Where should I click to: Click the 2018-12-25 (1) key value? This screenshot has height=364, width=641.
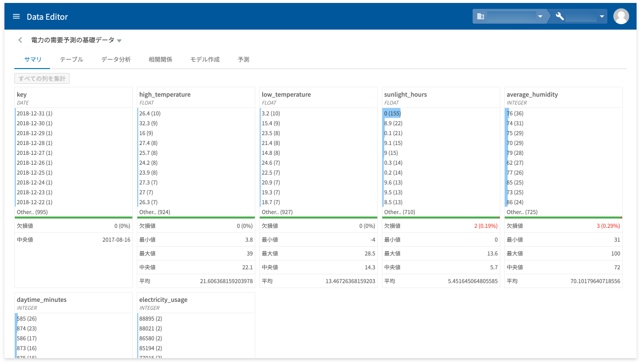(35, 173)
